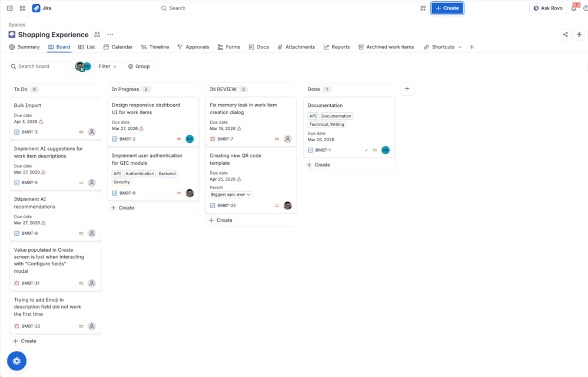Viewport: 588px width, 377px height.
Task: Click the Shopping Experience space icon
Action: [x=12, y=35]
